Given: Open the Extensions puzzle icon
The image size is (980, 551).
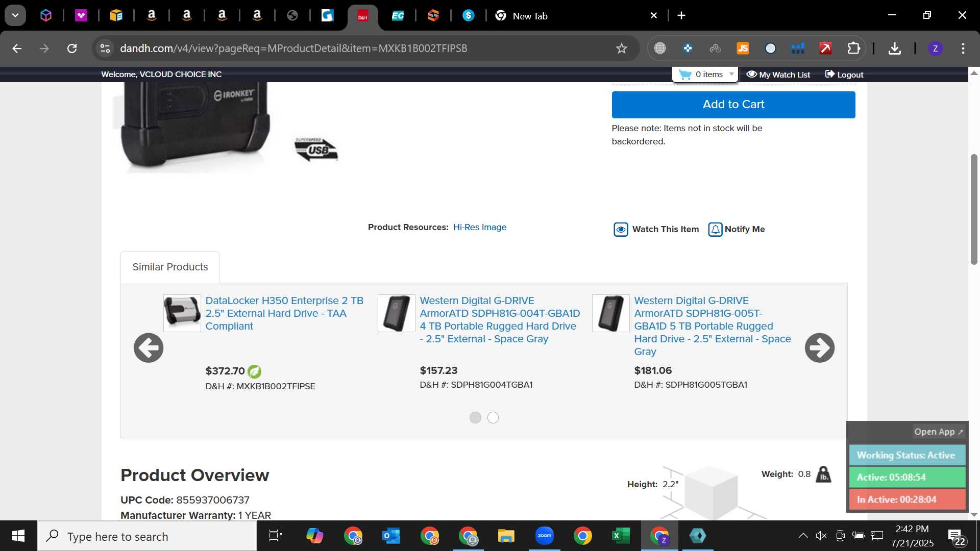Looking at the screenshot, I should pyautogui.click(x=853, y=48).
